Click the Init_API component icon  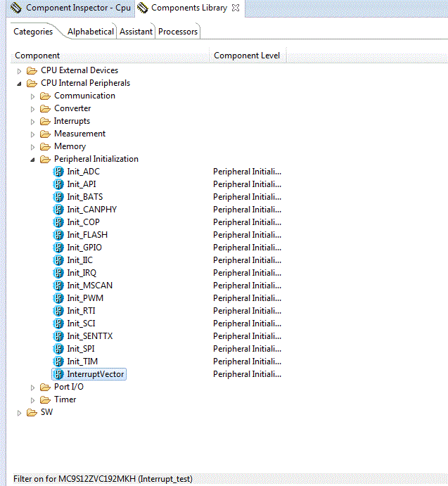coord(58,184)
